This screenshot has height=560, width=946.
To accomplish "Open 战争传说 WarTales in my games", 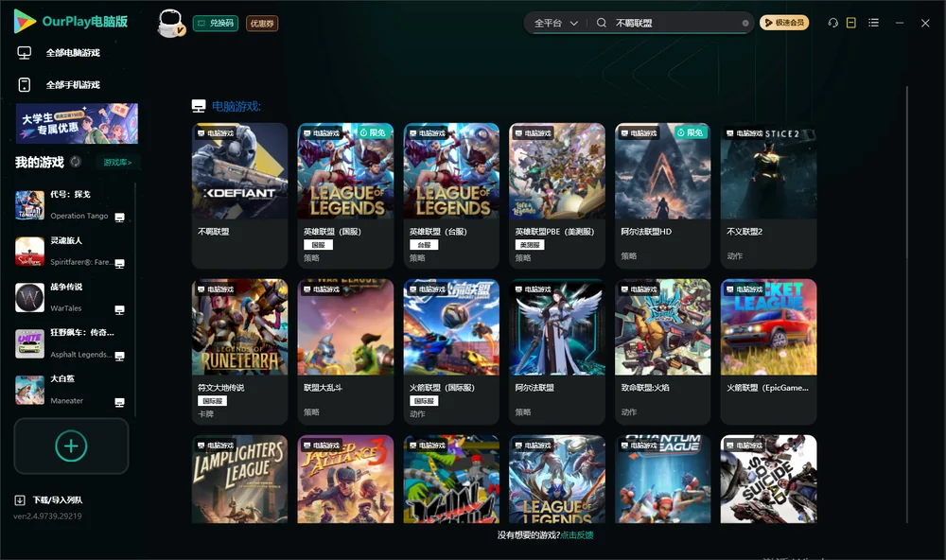I will (x=69, y=297).
